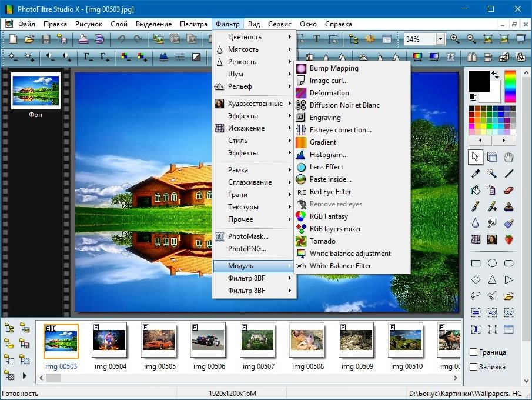This screenshot has height=400, width=532.
Task: Click the Zoom out magnifier icon
Action: coord(471,39)
